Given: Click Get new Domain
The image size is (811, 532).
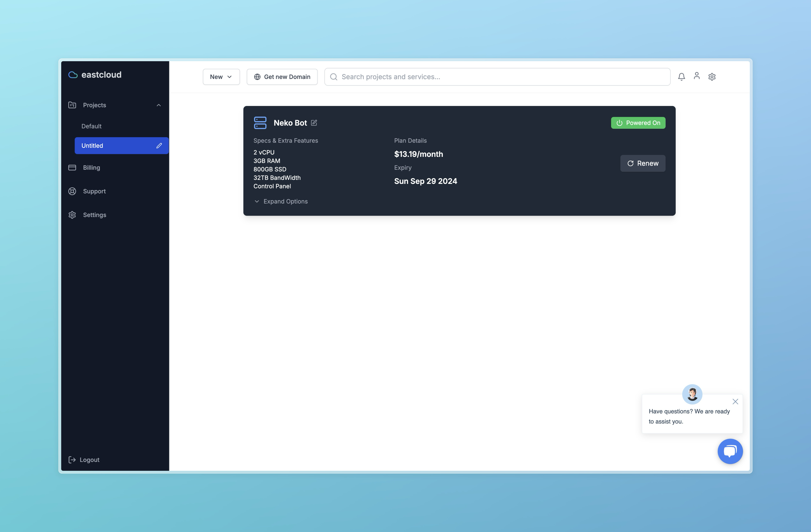Looking at the screenshot, I should (x=282, y=77).
